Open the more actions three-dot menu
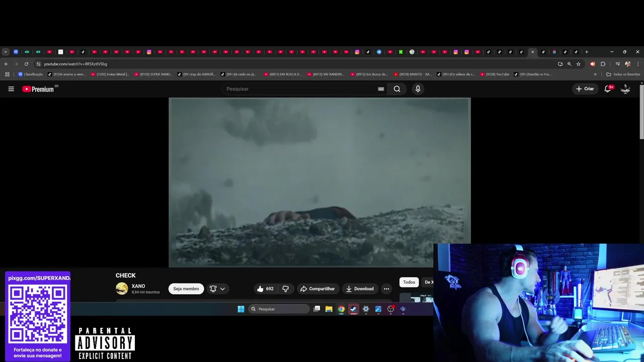Image resolution: width=644 pixels, height=362 pixels. [x=386, y=289]
